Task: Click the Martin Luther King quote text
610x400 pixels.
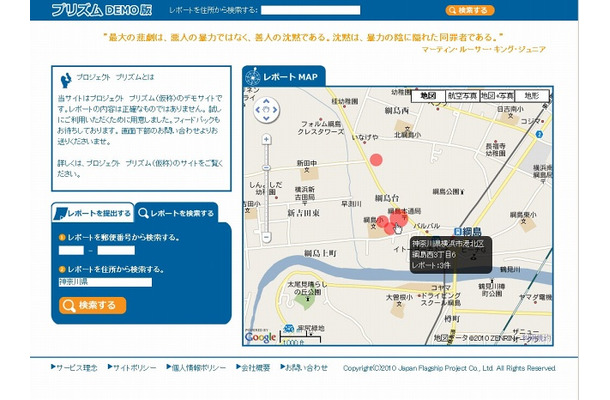Action: (303, 37)
